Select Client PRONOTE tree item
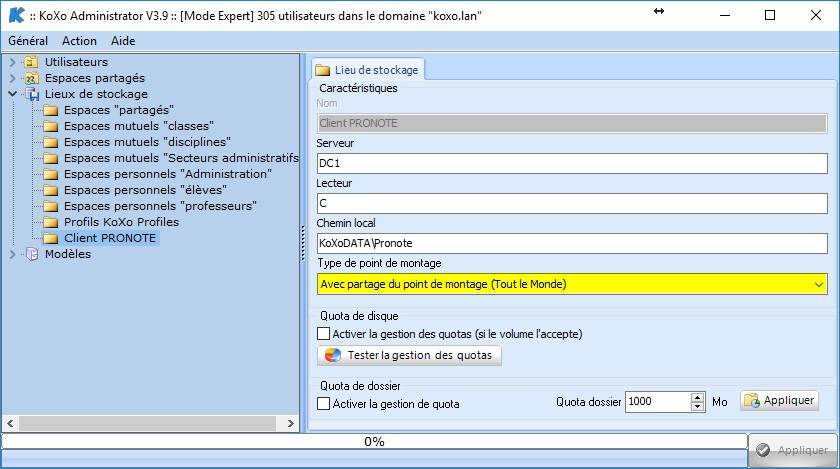Image resolution: width=840 pixels, height=469 pixels. [x=110, y=239]
